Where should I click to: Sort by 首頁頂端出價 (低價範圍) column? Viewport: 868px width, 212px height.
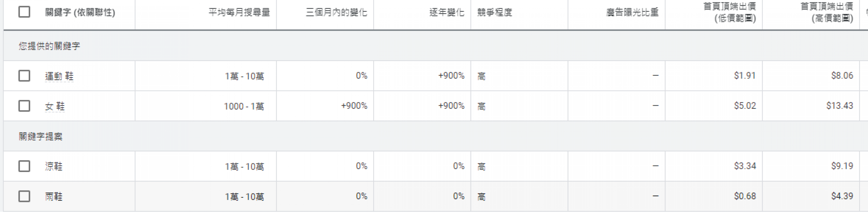click(730, 12)
